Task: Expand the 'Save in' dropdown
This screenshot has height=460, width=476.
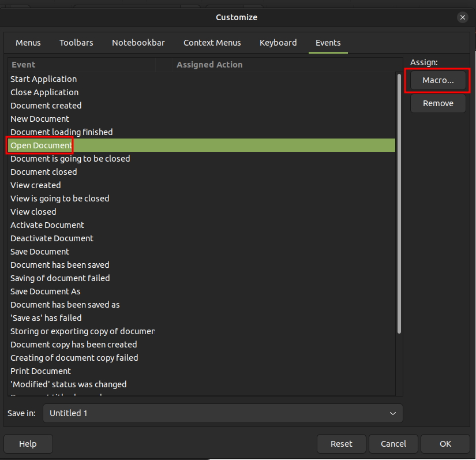Action: tap(223, 413)
